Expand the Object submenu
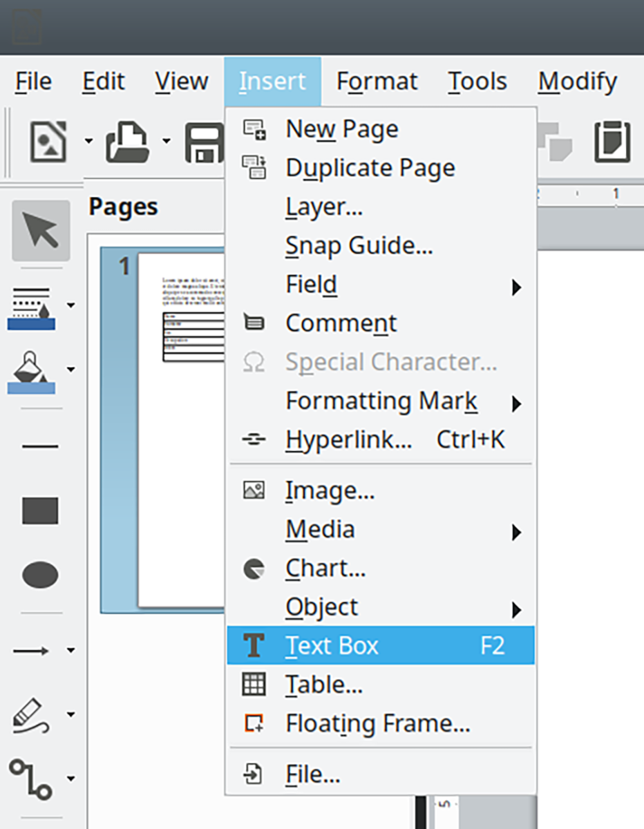 pyautogui.click(x=322, y=607)
